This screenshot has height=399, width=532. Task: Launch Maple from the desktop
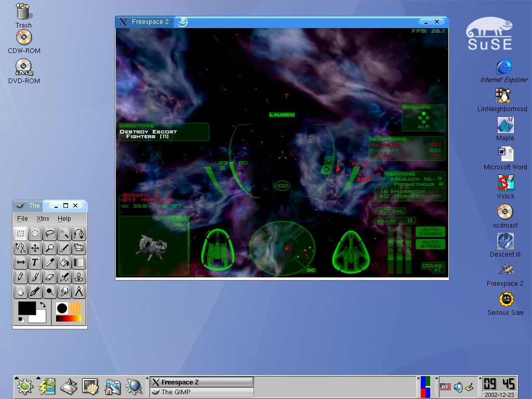pos(505,129)
